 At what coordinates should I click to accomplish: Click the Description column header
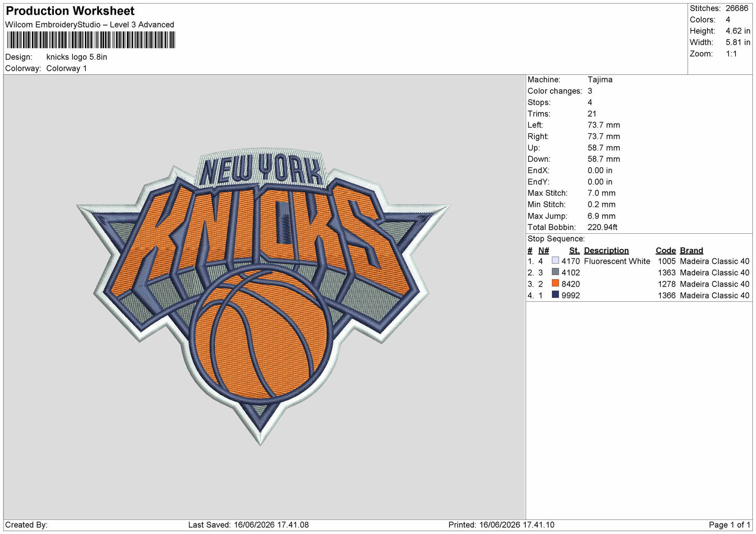606,251
